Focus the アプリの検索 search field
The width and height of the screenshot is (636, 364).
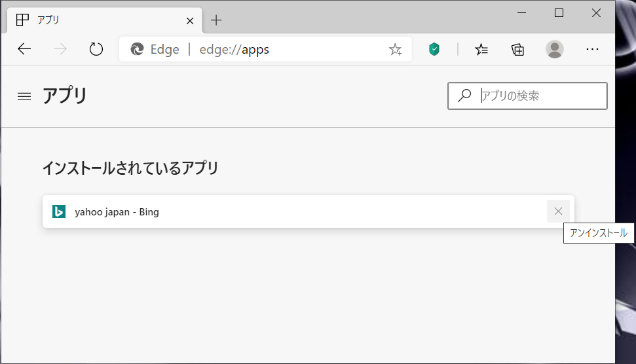pos(527,96)
